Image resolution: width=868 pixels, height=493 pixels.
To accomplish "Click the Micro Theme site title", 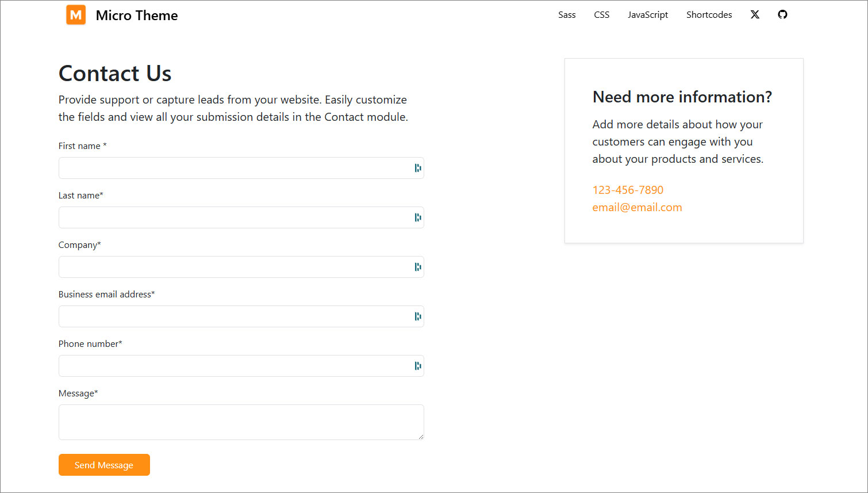I will pyautogui.click(x=137, y=16).
